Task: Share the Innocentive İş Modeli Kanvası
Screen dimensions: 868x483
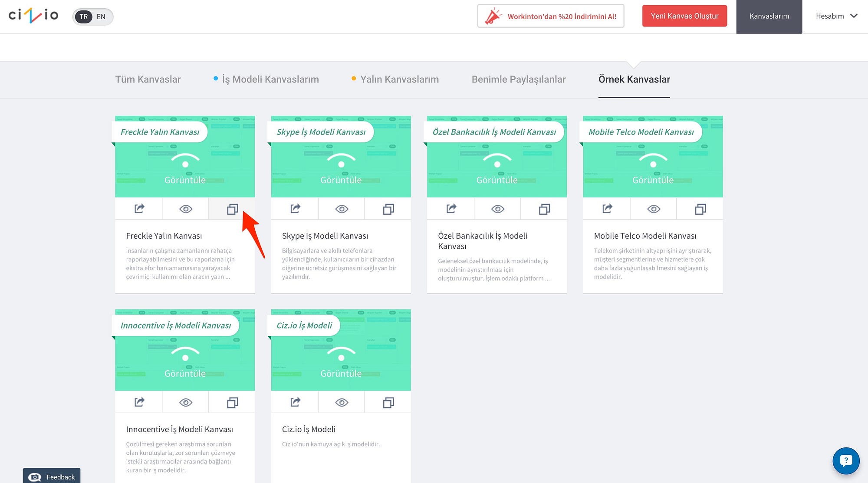Action: pyautogui.click(x=139, y=402)
